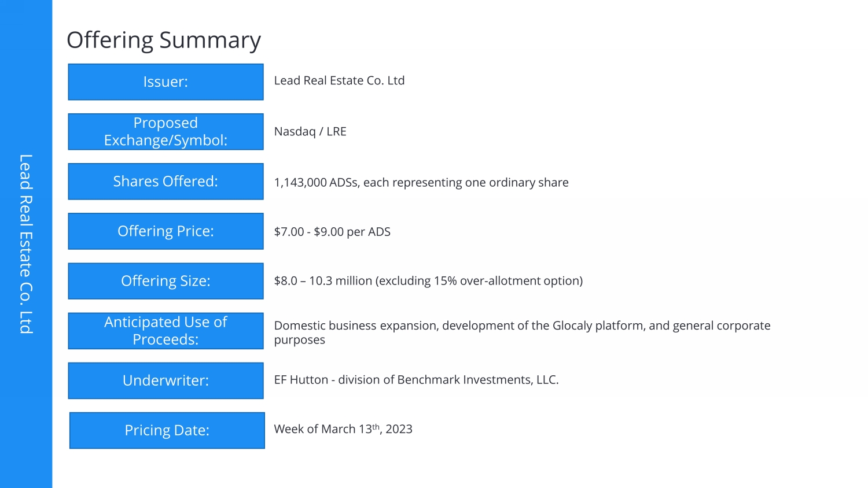Select the Week of March 13th text
The width and height of the screenshot is (868, 488).
click(x=343, y=429)
